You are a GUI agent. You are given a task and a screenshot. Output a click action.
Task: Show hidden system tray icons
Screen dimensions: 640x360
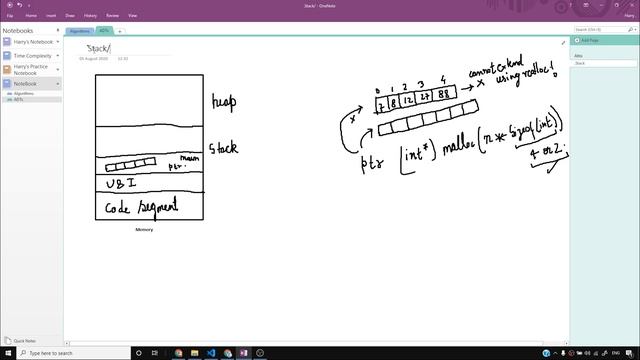click(555, 353)
